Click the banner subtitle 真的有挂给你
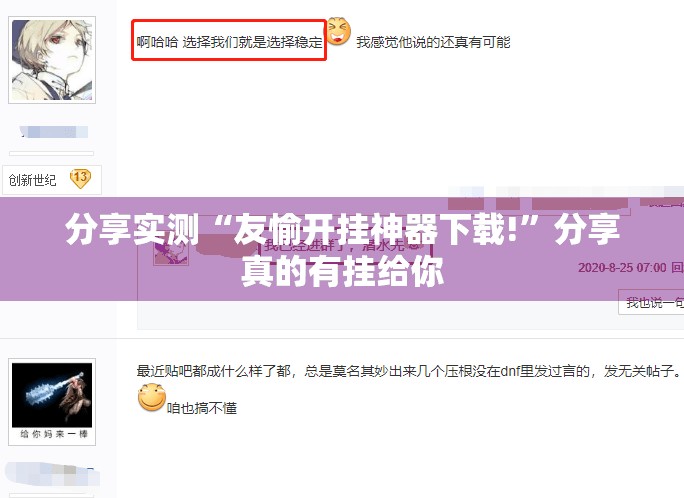Screen dimensions: 684x498 [x=342, y=271]
